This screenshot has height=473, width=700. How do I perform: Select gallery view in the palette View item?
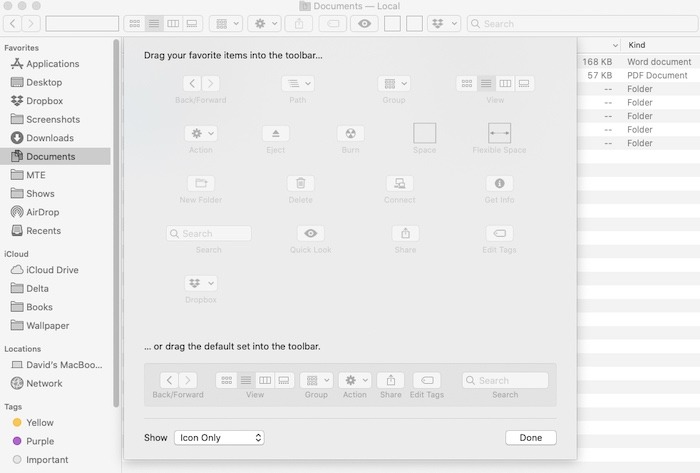[524, 83]
